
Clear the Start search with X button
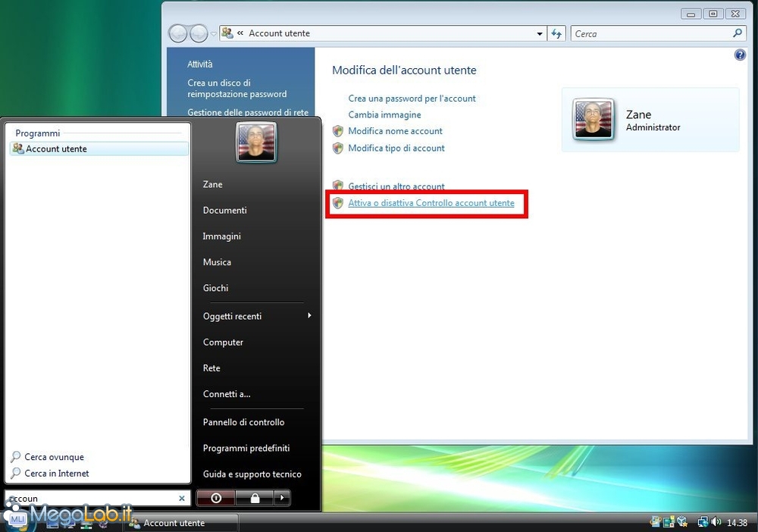click(x=182, y=498)
